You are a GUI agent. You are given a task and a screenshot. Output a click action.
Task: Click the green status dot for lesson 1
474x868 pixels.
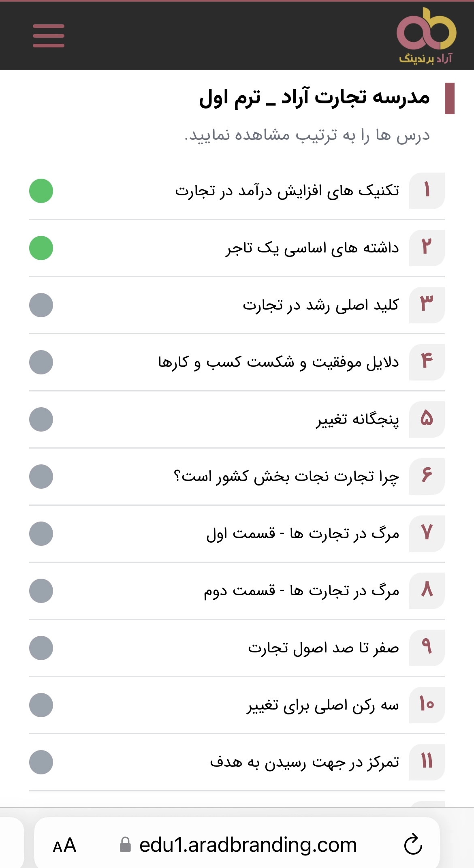coord(41,191)
